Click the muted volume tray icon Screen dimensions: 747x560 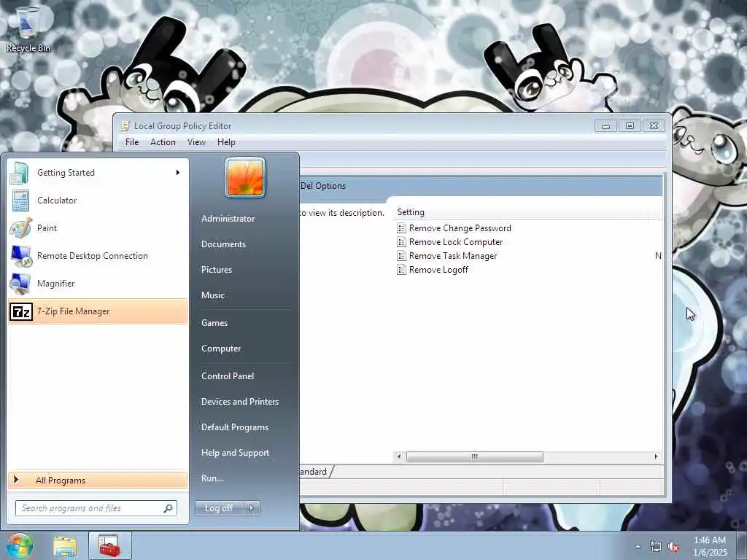(673, 547)
